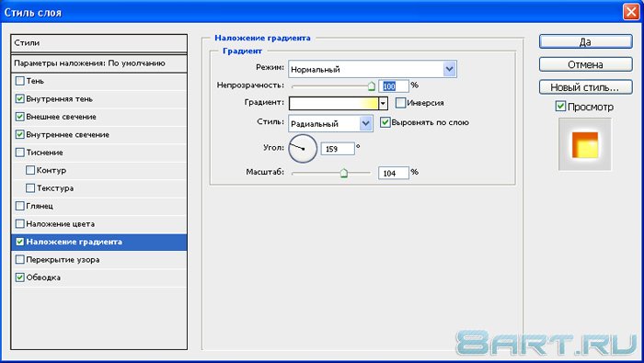Uncheck the Внешнее свечение checkbox

19,117
